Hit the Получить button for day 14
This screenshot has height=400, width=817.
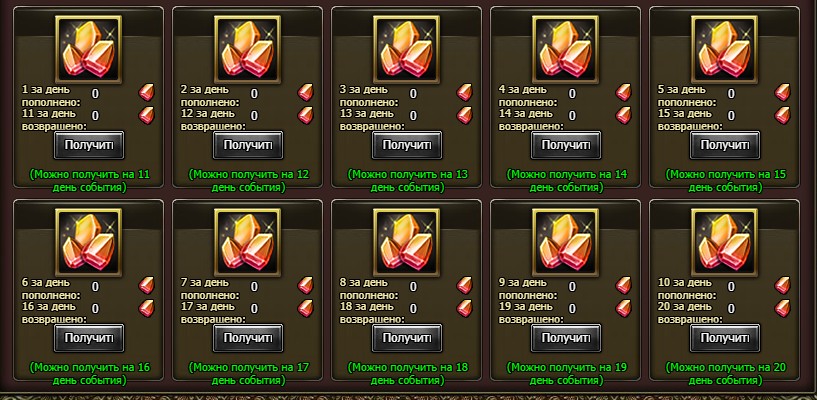click(566, 145)
